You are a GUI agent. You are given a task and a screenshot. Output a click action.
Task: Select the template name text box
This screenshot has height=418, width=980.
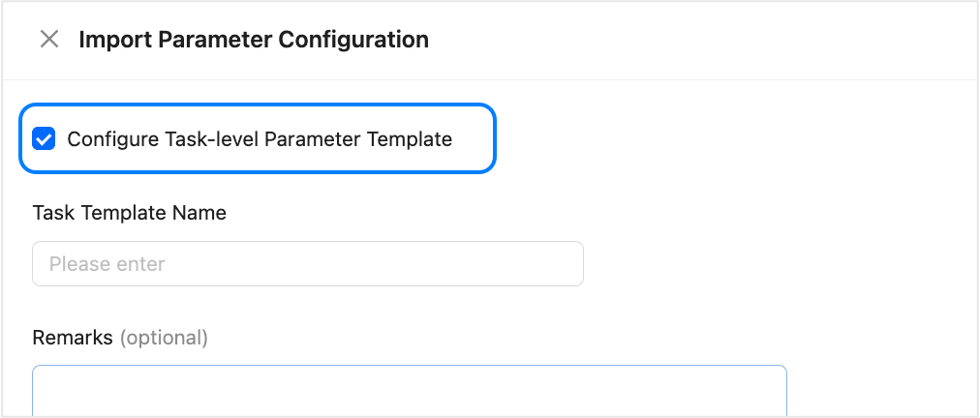[x=307, y=263]
